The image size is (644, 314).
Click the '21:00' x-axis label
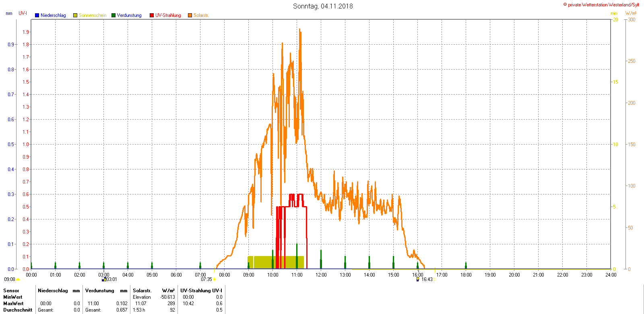[539, 275]
